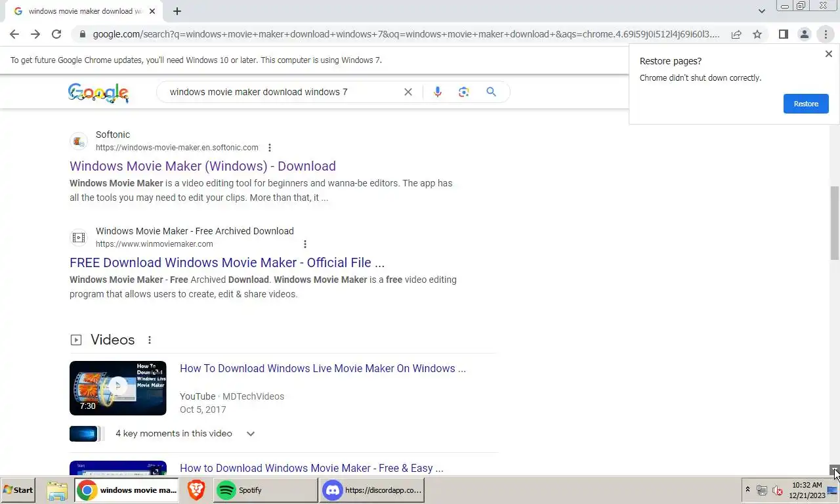
Task: Click the second video thumbnail
Action: click(118, 468)
